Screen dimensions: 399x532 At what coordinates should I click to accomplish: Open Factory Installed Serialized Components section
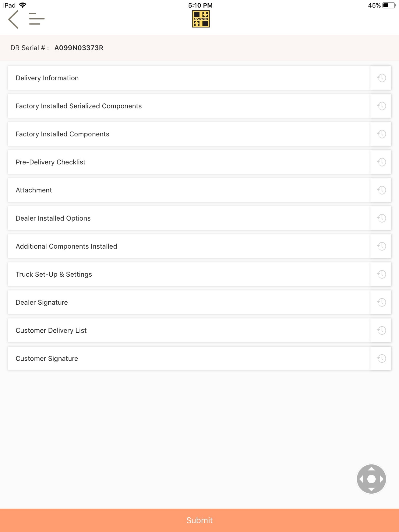tap(189, 106)
